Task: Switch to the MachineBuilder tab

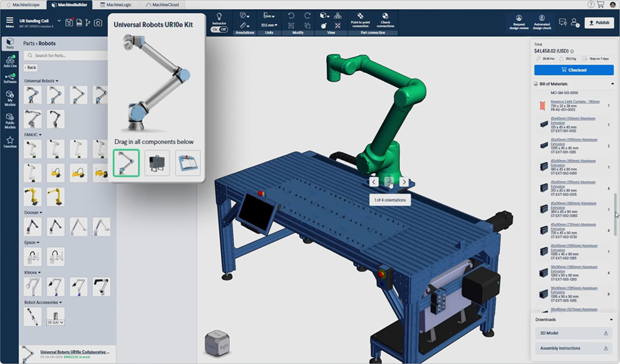Action: (x=70, y=5)
